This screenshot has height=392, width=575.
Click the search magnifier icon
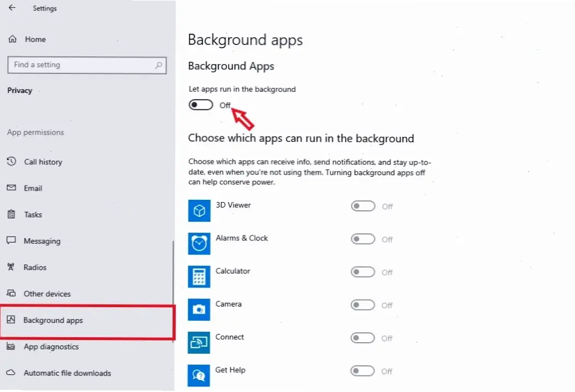tap(159, 65)
